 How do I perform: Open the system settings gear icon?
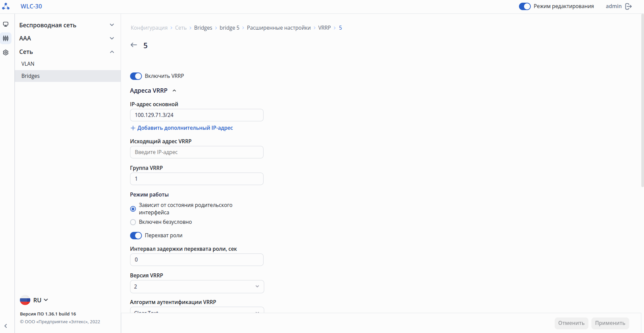[6, 53]
